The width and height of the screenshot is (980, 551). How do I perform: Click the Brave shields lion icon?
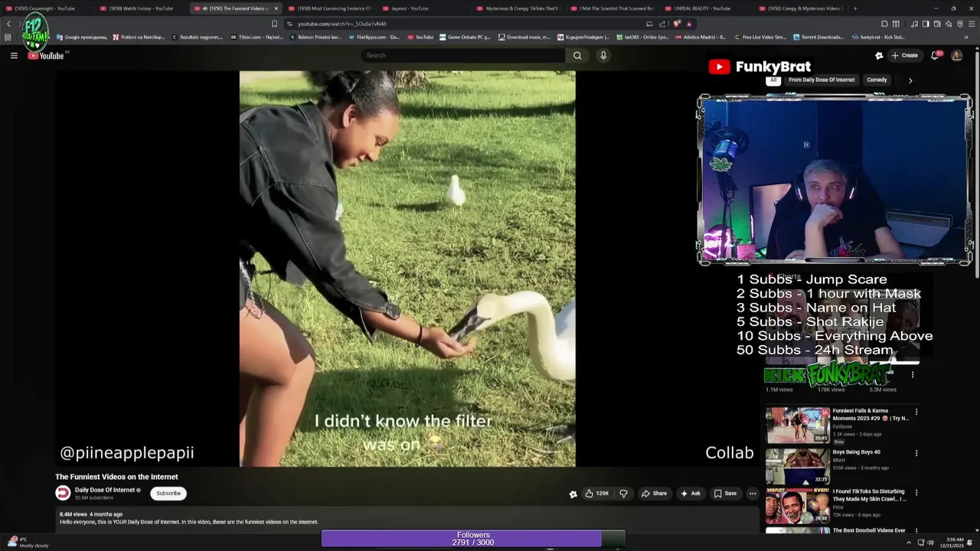[x=677, y=24]
